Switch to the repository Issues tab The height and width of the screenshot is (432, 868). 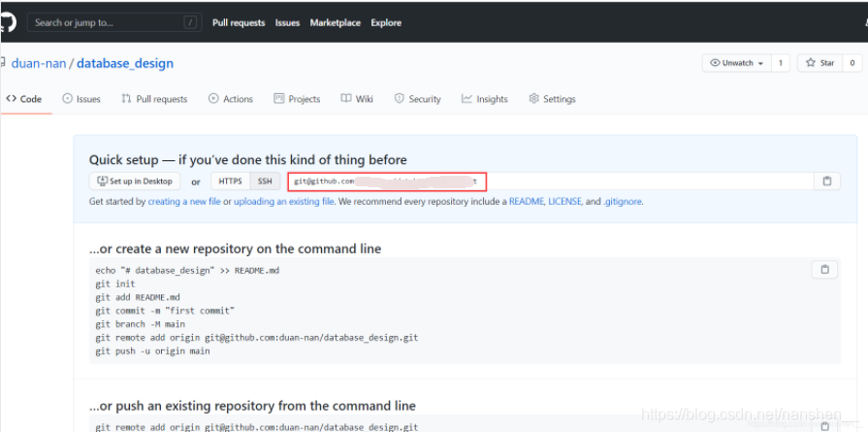[x=81, y=99]
